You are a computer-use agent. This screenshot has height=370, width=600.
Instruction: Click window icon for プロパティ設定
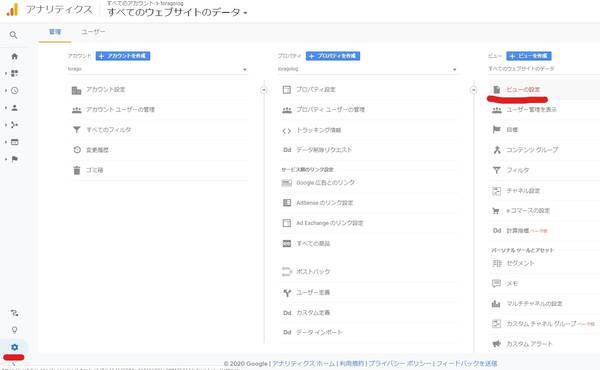[287, 90]
